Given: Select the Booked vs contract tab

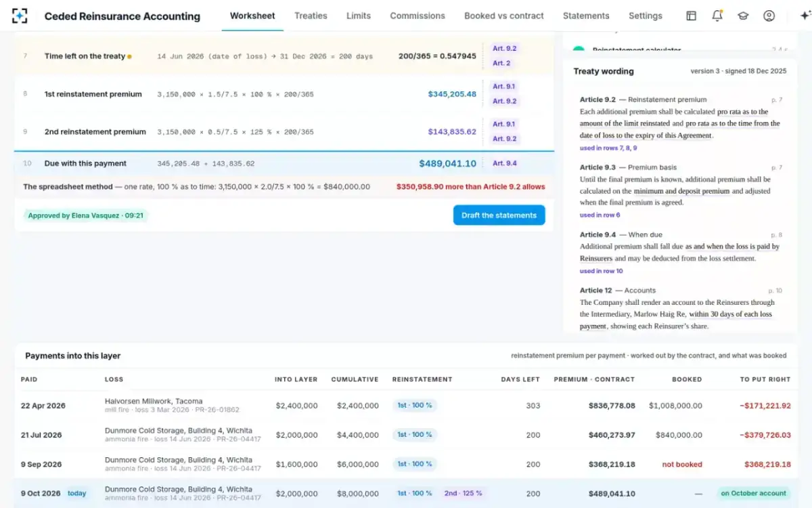Looking at the screenshot, I should (504, 16).
